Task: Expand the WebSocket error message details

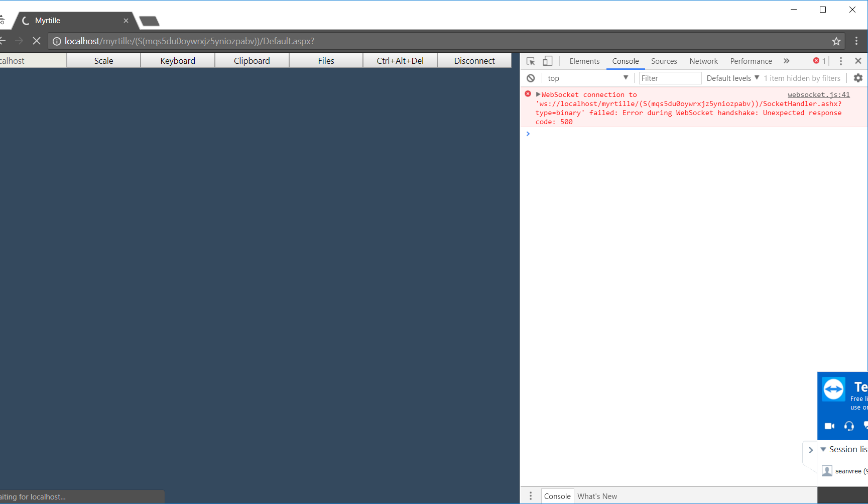Action: pyautogui.click(x=538, y=94)
